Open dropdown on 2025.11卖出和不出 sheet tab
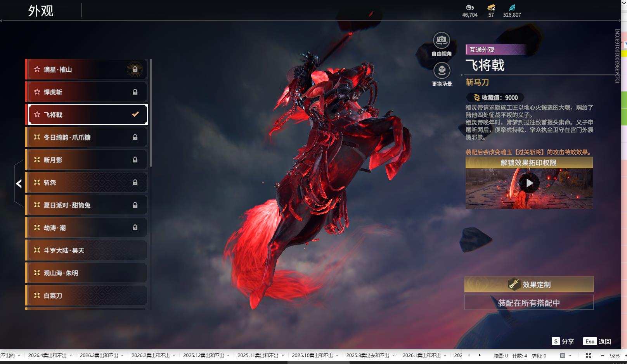This screenshot has width=627, height=364. (x=282, y=355)
